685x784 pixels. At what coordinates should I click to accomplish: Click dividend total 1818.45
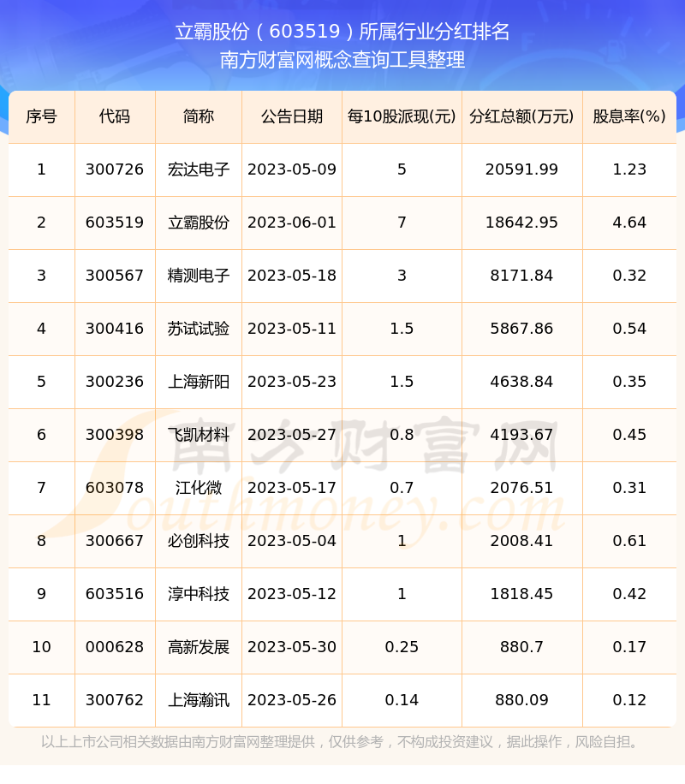click(521, 593)
